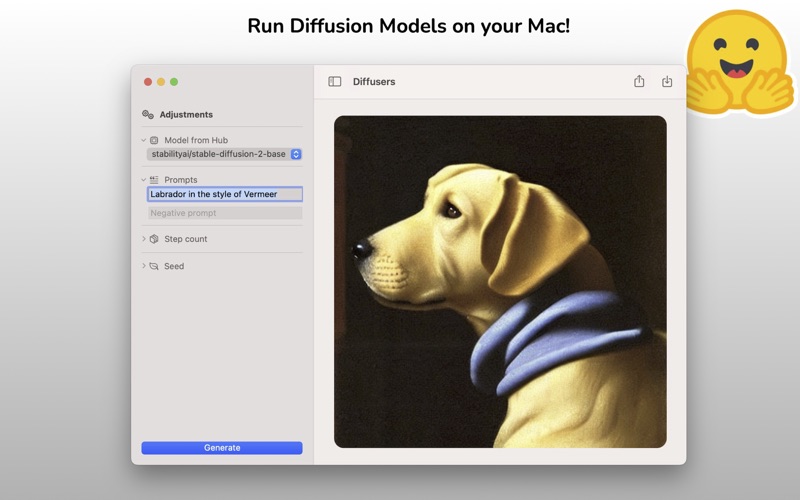Viewport: 800px width, 500px height.
Task: Click the Seed icon
Action: pyautogui.click(x=154, y=266)
